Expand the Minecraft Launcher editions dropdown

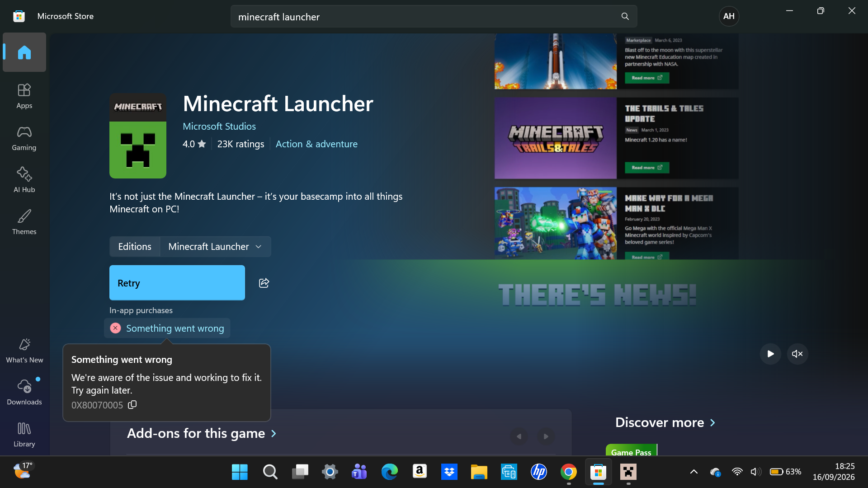pos(216,247)
